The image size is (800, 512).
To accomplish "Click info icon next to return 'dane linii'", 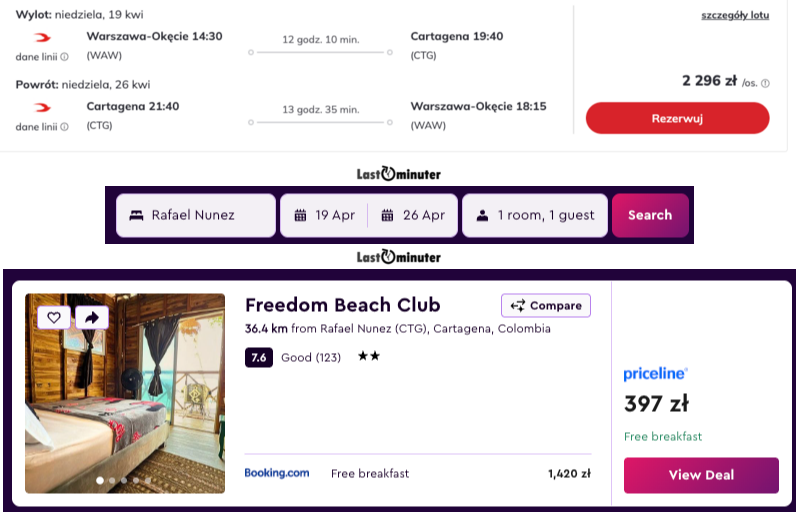I will coord(65,127).
